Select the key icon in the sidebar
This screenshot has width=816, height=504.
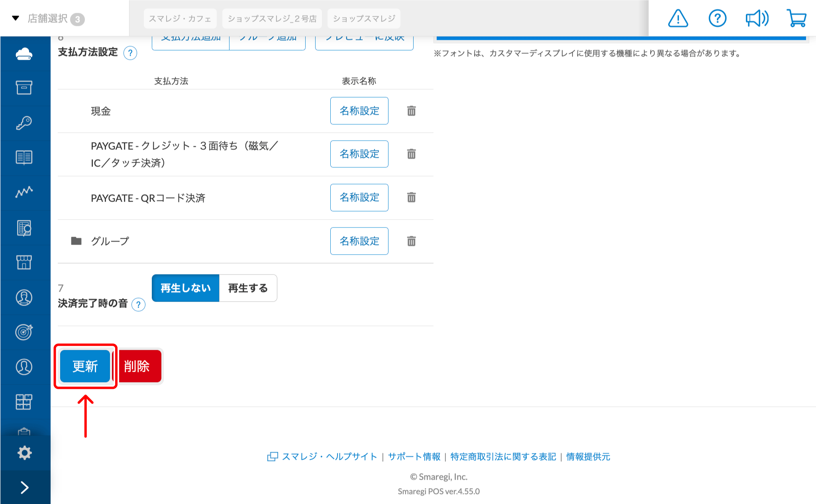[x=24, y=123]
